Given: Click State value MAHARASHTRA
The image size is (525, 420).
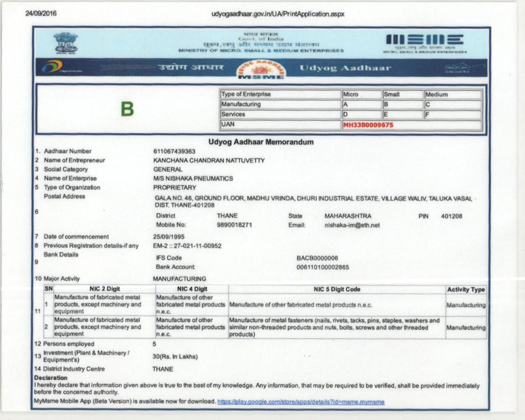Looking at the screenshot, I should [348, 216].
